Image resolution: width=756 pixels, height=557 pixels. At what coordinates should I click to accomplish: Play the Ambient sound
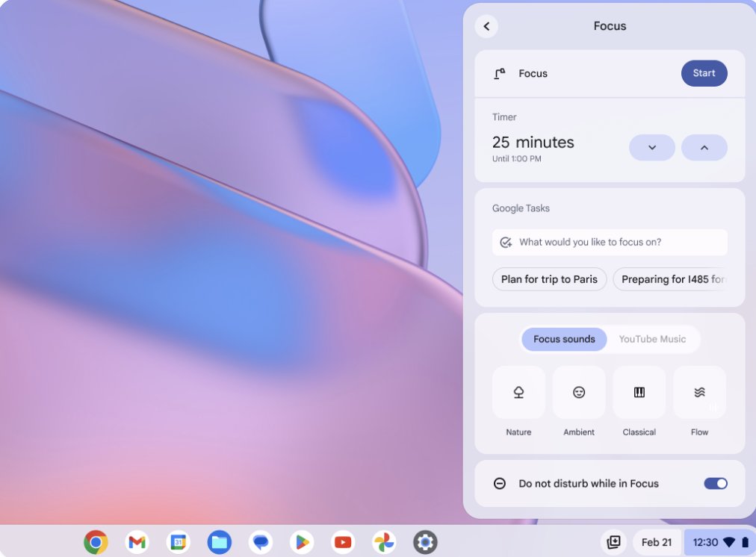578,392
